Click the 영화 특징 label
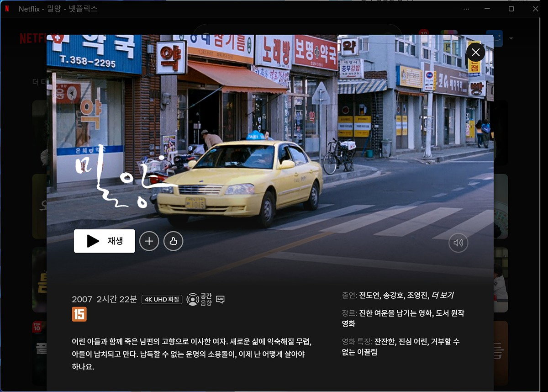Image resolution: width=548 pixels, height=392 pixels. [357, 342]
